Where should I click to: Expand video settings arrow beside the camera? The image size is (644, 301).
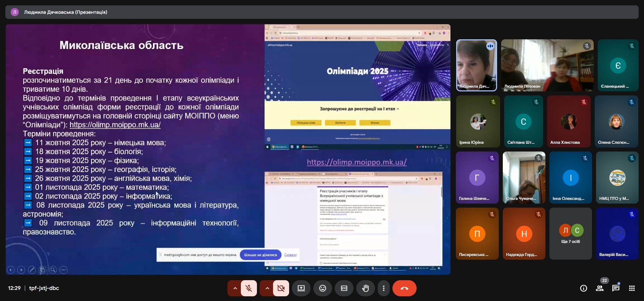click(x=267, y=288)
